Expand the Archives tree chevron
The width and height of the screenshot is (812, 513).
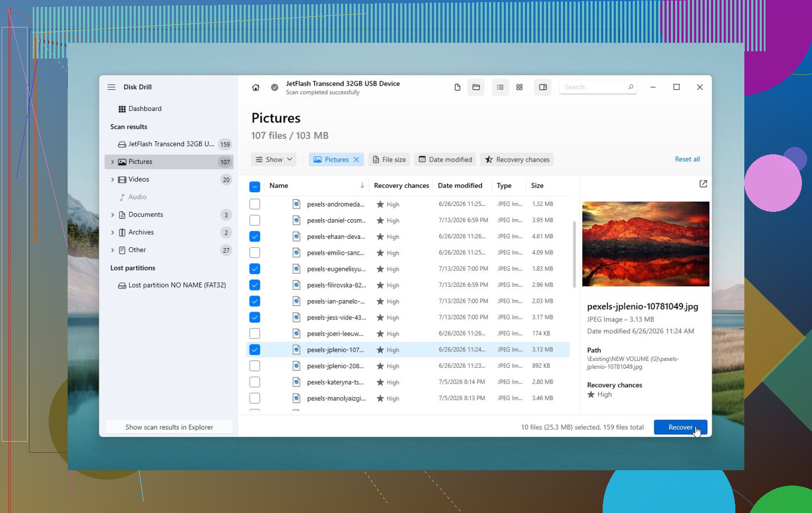(112, 232)
